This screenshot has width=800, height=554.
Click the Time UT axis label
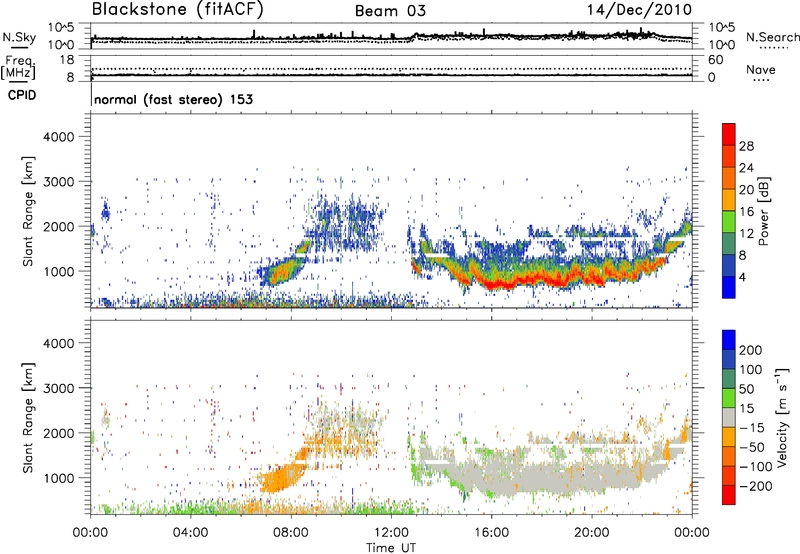coord(391,548)
